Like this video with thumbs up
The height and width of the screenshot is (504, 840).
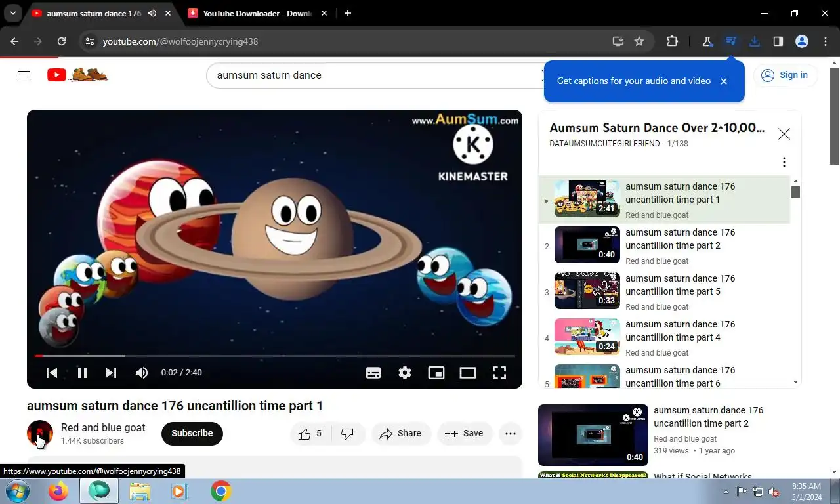pos(310,433)
